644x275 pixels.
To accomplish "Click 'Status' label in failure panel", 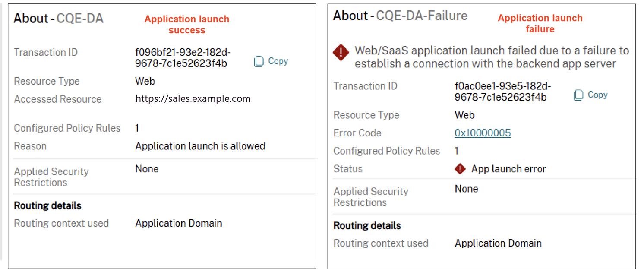I will coord(348,169).
